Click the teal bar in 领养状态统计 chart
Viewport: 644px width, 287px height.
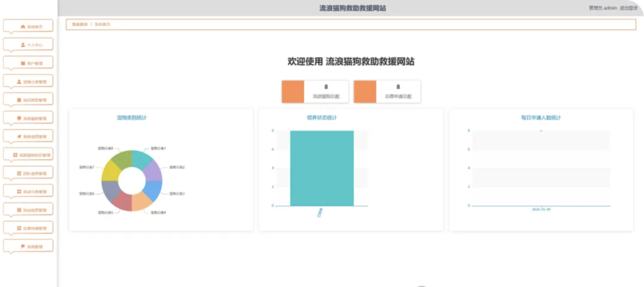point(321,168)
